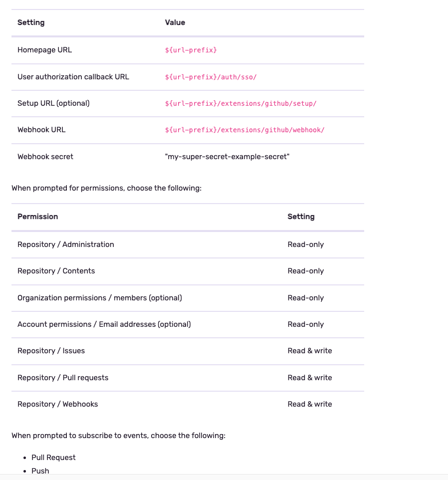This screenshot has height=480, width=448.
Task: Click the Webhook URL setting label
Action: (x=41, y=130)
